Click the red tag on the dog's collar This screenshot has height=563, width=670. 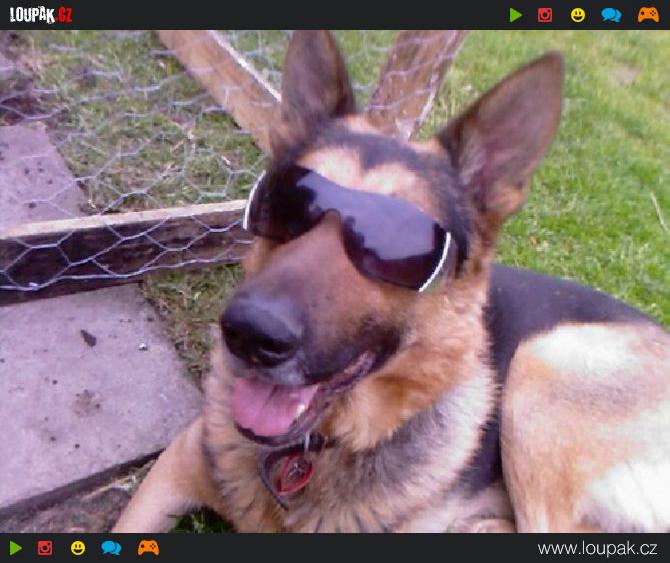tap(293, 473)
